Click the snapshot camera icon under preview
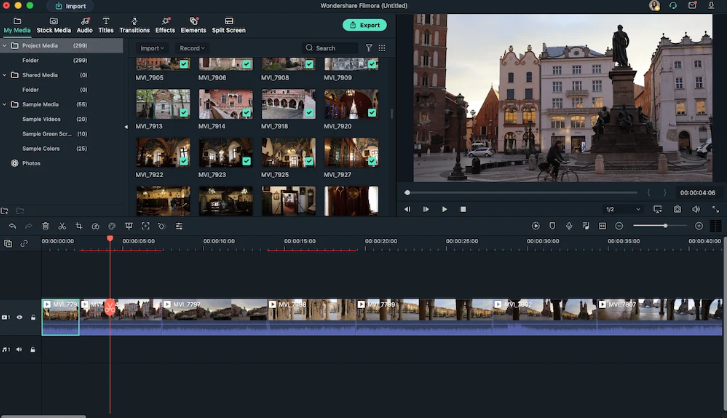The image size is (727, 418). click(677, 209)
